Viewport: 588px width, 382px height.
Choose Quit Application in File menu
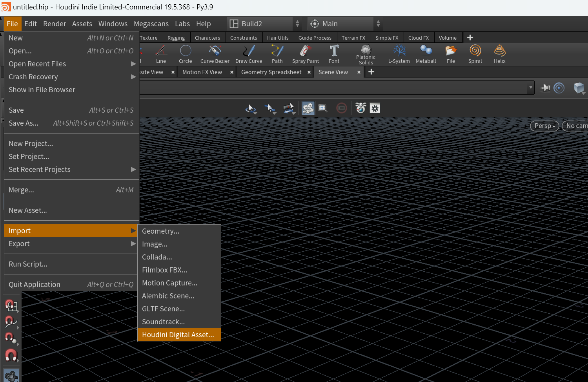tap(72, 285)
